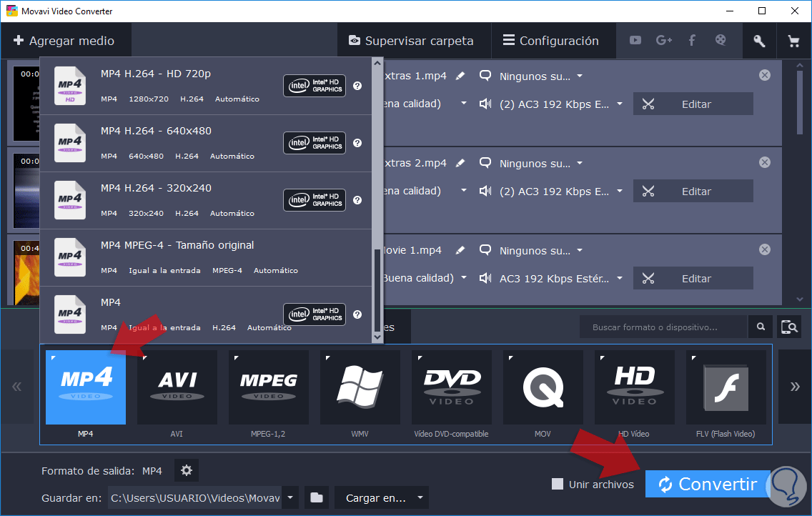Click the Guardar en path field
The image size is (812, 516).
[x=194, y=498]
